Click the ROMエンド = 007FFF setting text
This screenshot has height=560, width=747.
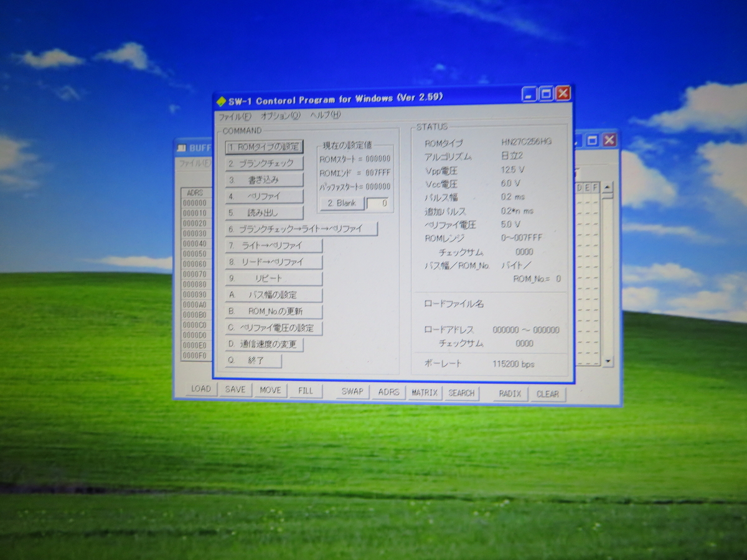click(x=355, y=172)
